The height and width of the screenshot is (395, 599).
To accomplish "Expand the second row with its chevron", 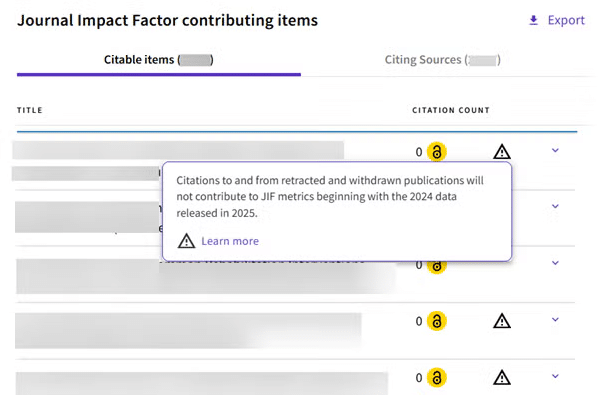I will click(x=555, y=206).
